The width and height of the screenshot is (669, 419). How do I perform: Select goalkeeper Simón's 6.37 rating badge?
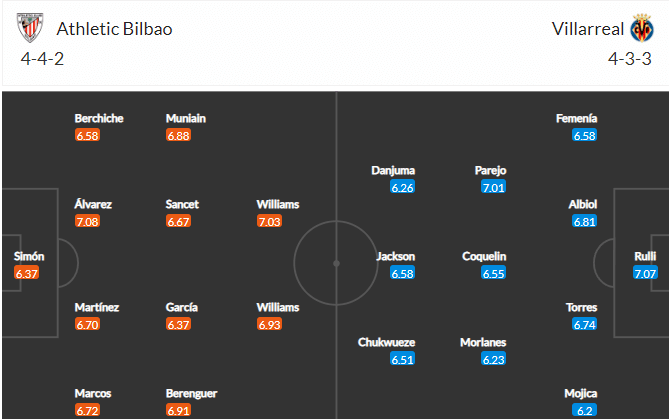(x=26, y=273)
